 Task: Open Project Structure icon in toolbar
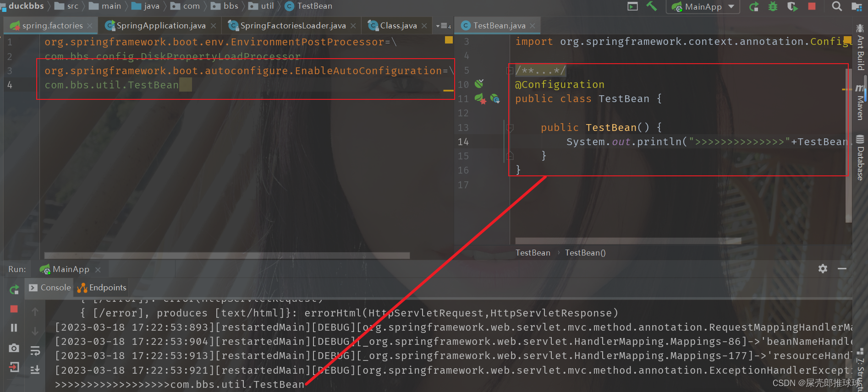point(856,6)
